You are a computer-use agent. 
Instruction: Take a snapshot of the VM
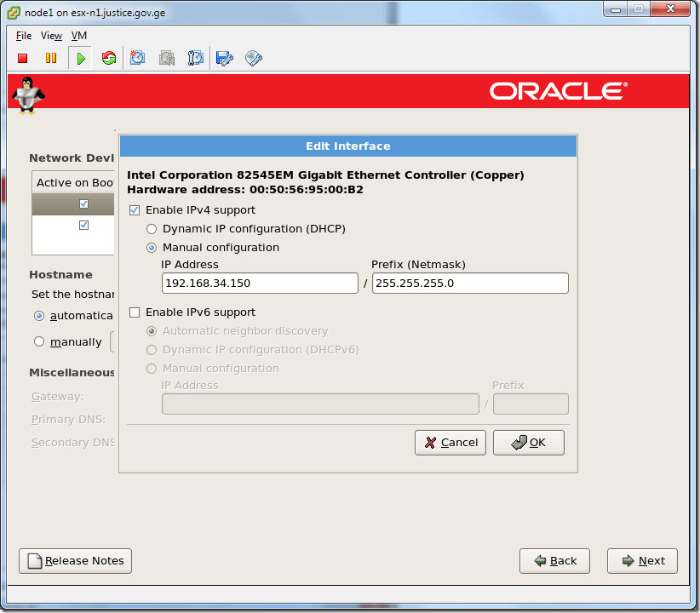coord(138,58)
